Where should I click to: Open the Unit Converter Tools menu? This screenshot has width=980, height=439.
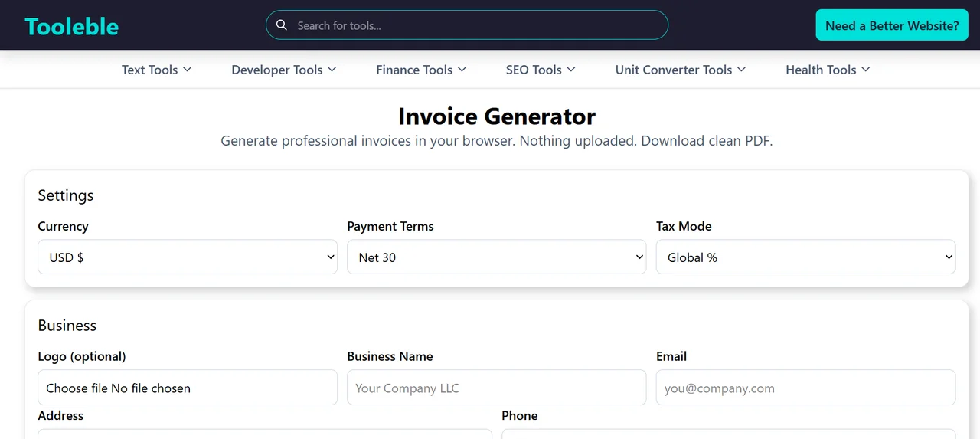coord(681,70)
